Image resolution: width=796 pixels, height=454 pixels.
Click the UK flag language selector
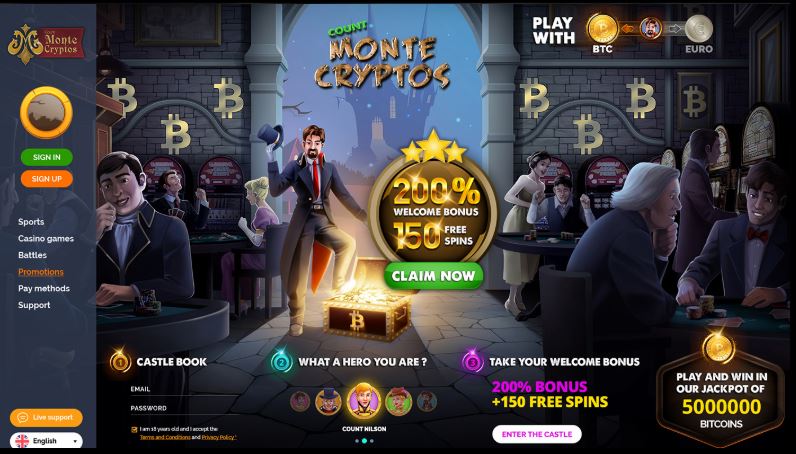coord(22,441)
